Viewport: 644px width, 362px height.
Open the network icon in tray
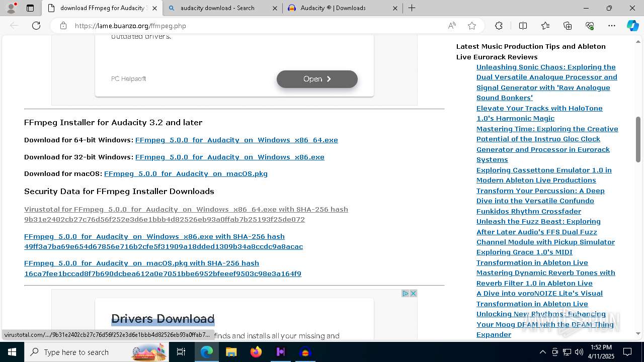(567, 352)
